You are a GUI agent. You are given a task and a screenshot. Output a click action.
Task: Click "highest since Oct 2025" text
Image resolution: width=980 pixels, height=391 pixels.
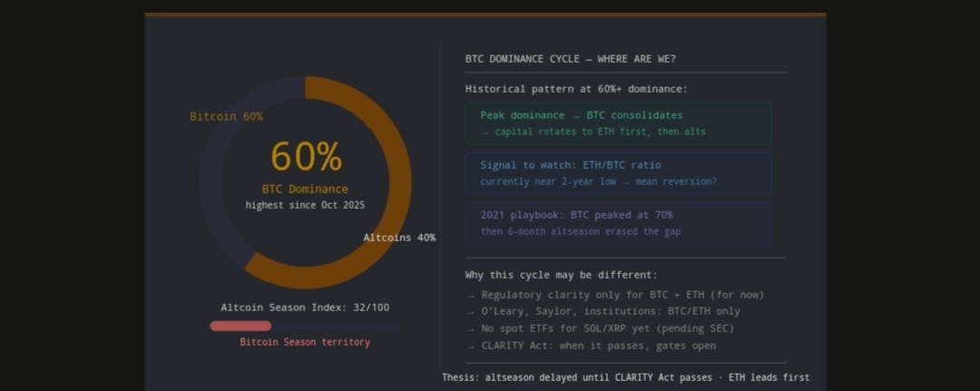click(305, 205)
